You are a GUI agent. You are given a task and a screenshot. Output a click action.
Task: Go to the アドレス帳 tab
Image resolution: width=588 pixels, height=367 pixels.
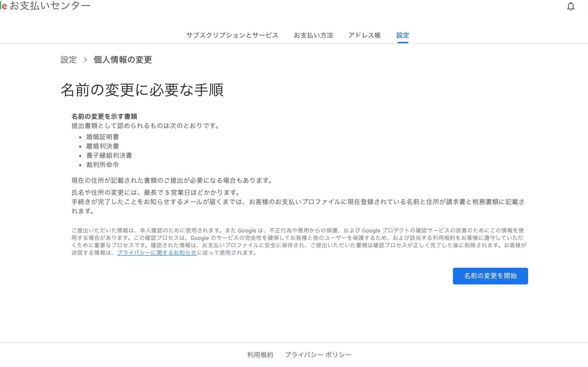click(364, 35)
